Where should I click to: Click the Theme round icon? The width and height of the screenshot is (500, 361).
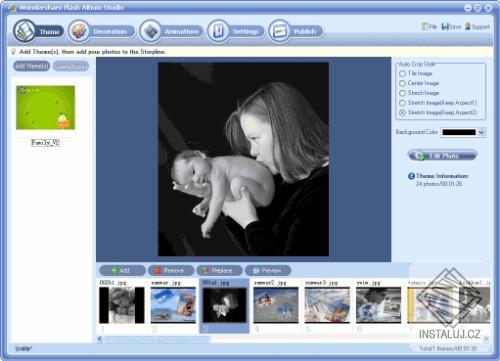point(24,31)
